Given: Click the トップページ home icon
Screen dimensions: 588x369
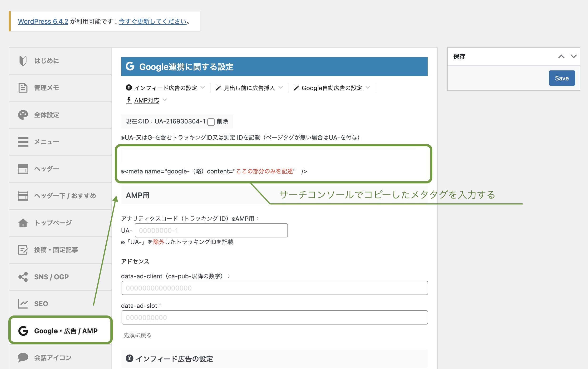Looking at the screenshot, I should 23,223.
